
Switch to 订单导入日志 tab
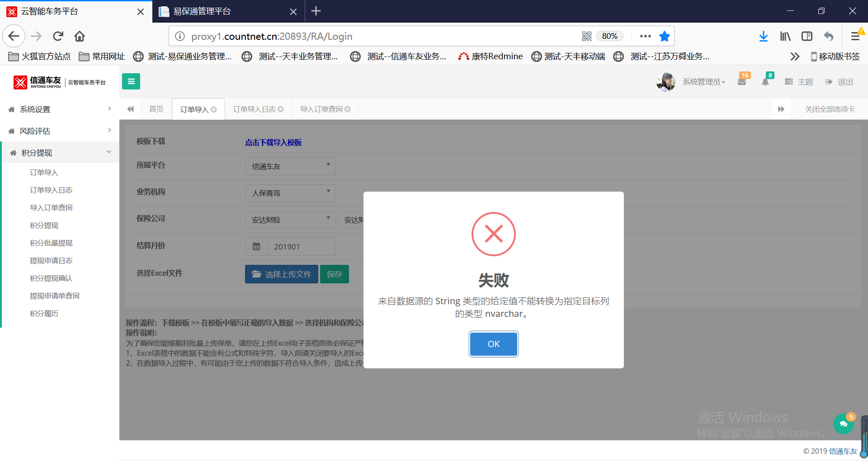tap(255, 109)
